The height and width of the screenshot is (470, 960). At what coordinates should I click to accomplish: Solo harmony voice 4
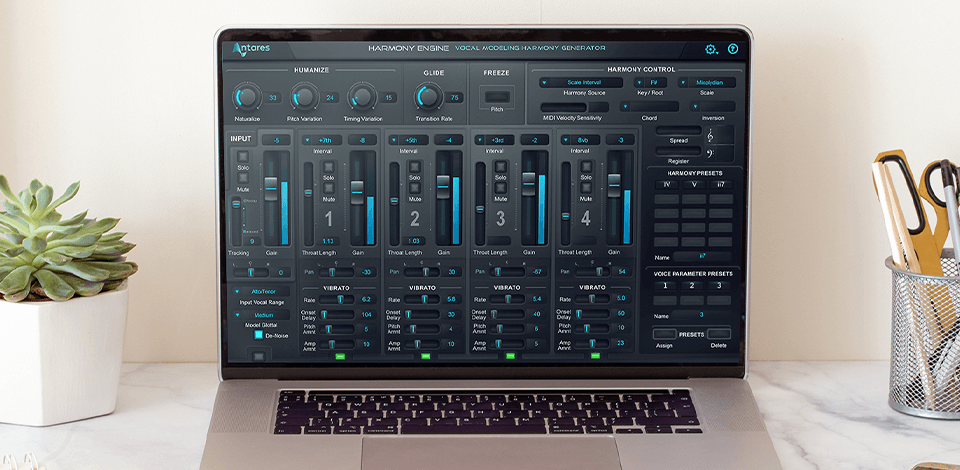pos(586,166)
